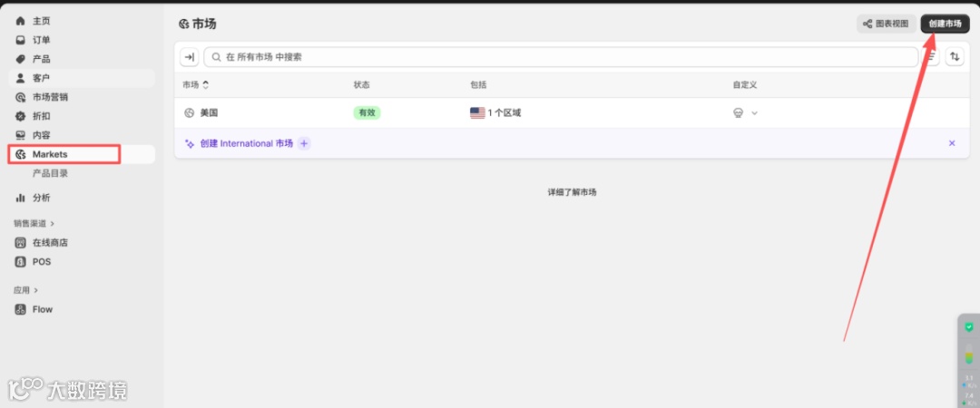Screen dimensions: 980x408
Task: Click the person icon beside 客户
Action: pyautogui.click(x=20, y=78)
